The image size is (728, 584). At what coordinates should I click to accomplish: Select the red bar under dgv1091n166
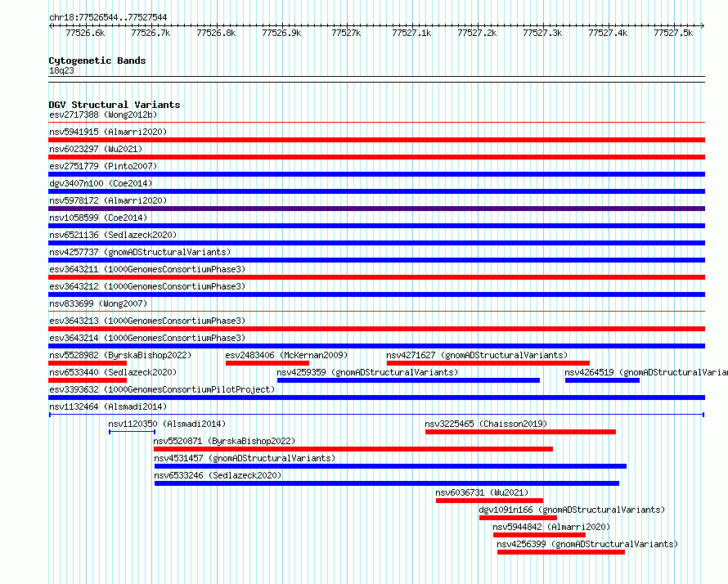(x=518, y=518)
